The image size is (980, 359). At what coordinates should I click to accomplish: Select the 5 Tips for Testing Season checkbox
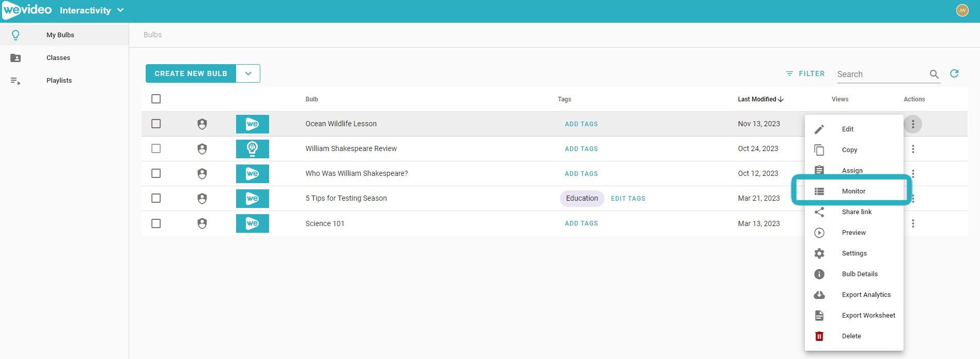(156, 198)
